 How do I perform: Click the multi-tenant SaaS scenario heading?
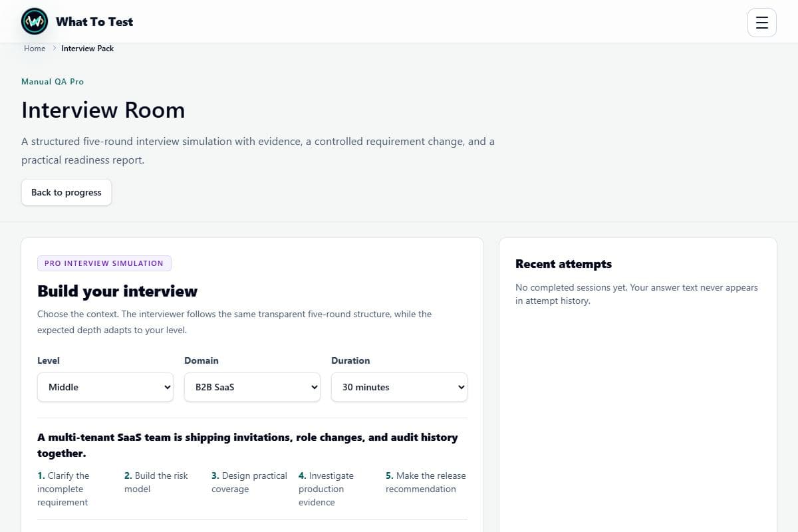pyautogui.click(x=247, y=445)
